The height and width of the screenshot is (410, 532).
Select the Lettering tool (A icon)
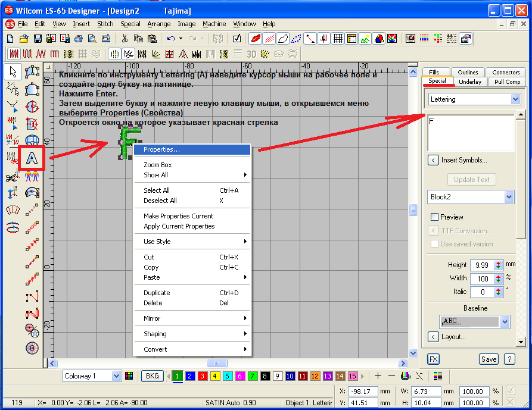[33, 158]
